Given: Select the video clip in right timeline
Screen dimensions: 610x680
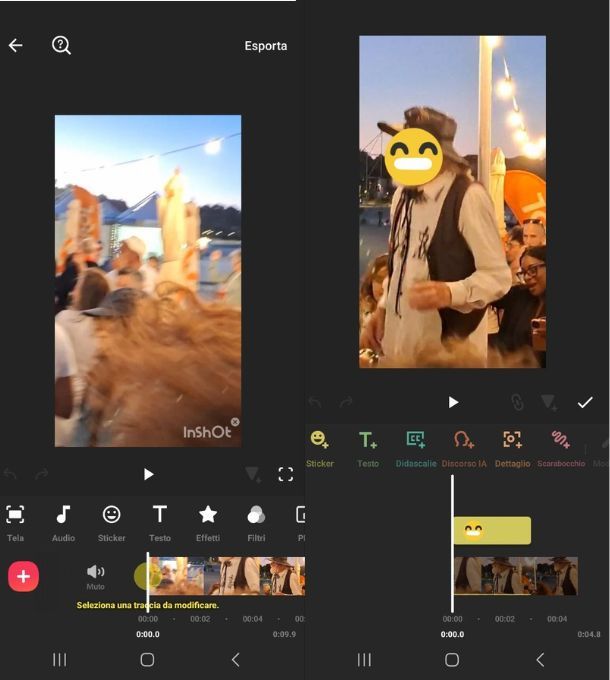Looking at the screenshot, I should point(516,575).
